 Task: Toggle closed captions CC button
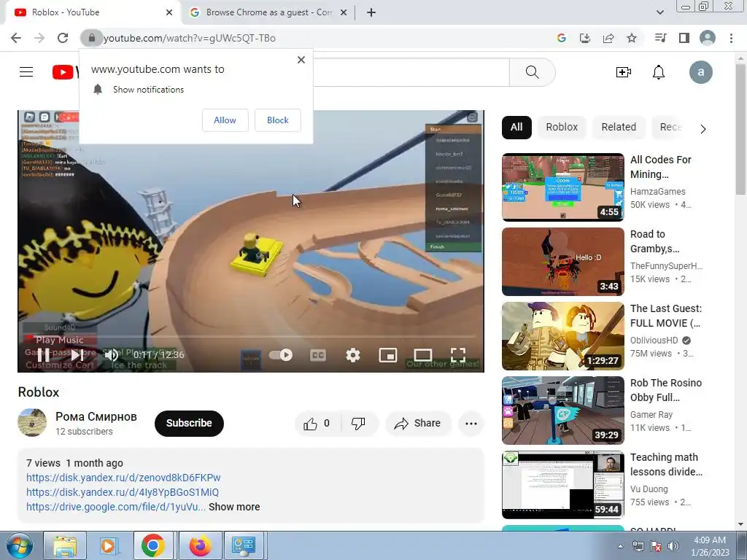click(318, 355)
